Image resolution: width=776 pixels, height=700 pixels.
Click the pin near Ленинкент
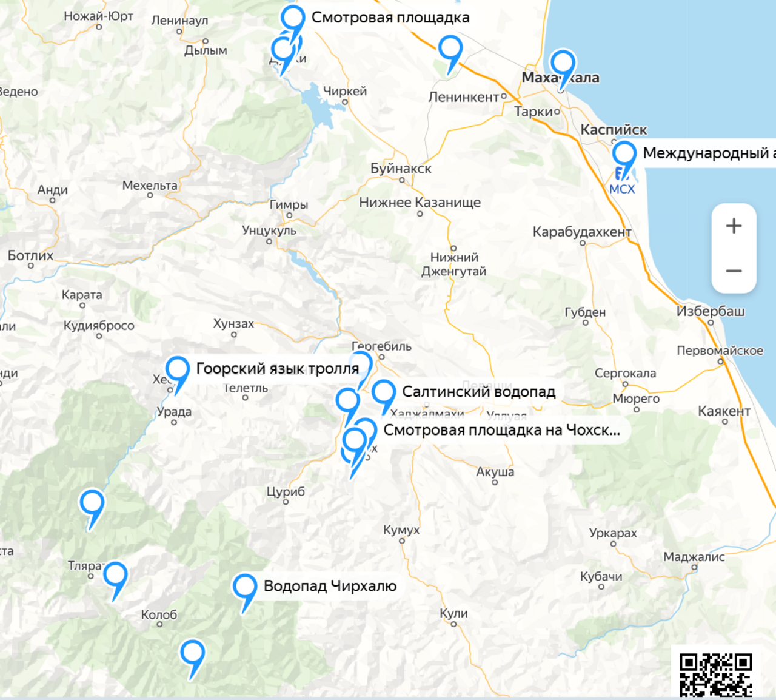click(450, 48)
